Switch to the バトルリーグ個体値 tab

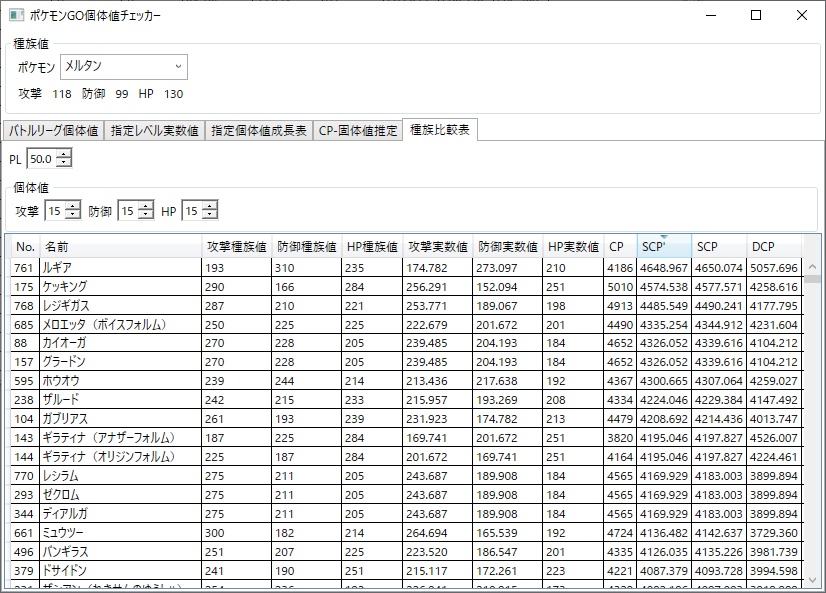[x=54, y=131]
